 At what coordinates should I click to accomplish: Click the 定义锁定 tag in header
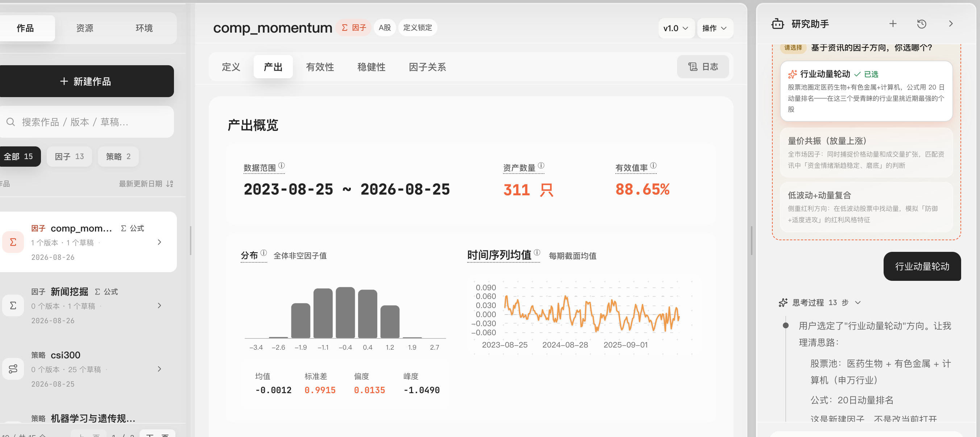point(418,28)
